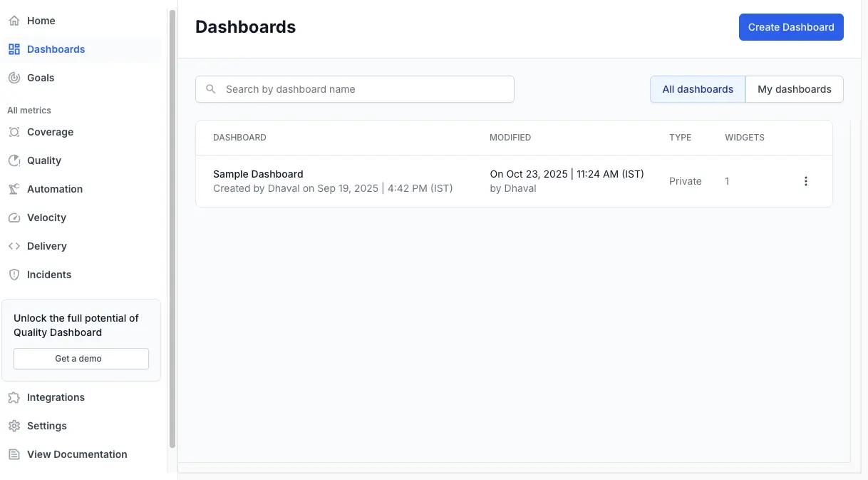Click the Quality metric icon
The image size is (868, 480).
pos(12,160)
